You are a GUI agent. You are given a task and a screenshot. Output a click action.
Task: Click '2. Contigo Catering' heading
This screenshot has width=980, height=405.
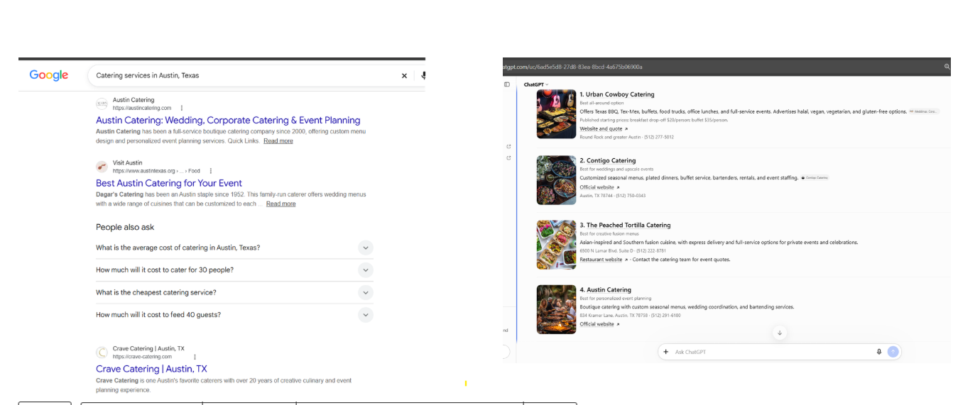(607, 160)
